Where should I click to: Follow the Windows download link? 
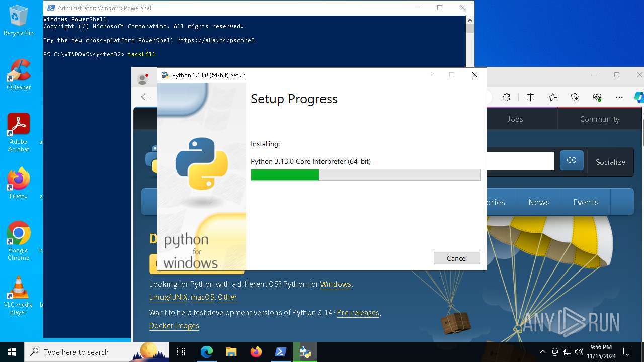point(336,284)
